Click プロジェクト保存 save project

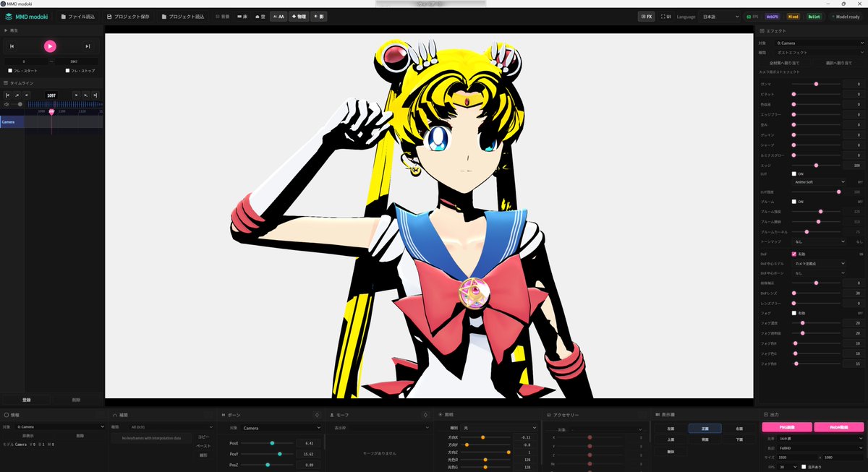[x=128, y=16]
